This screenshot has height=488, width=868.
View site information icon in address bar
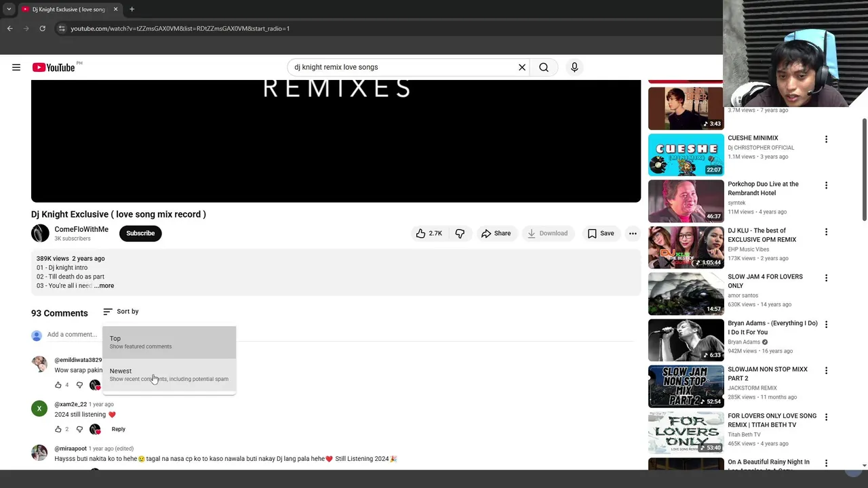click(x=62, y=28)
